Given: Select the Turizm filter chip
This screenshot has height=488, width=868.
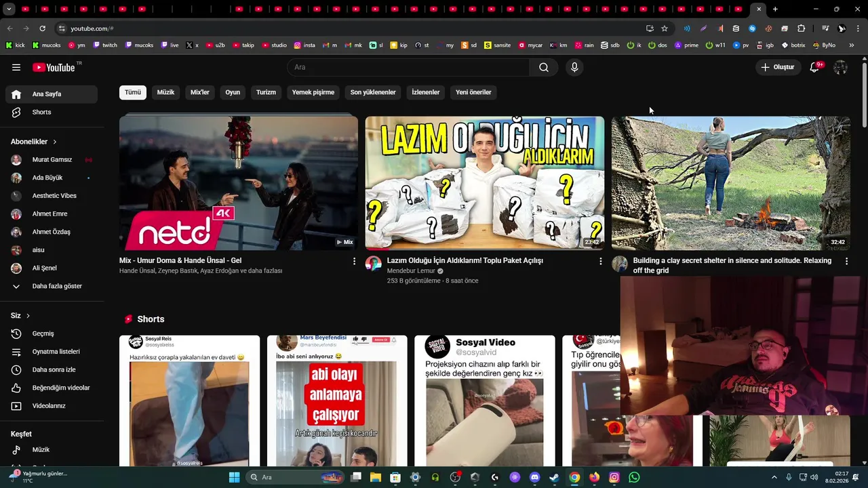Looking at the screenshot, I should pyautogui.click(x=266, y=92).
